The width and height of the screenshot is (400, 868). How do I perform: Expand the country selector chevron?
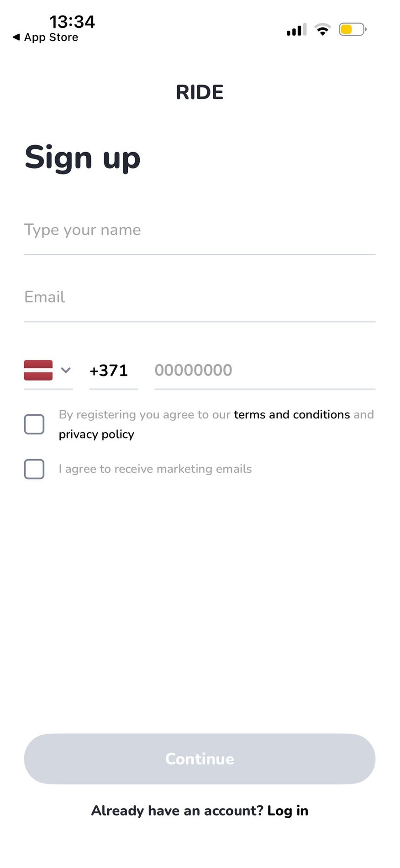pos(66,370)
